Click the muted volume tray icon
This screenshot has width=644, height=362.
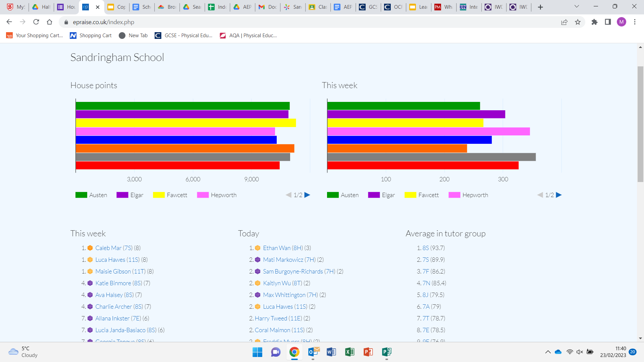[x=580, y=352]
